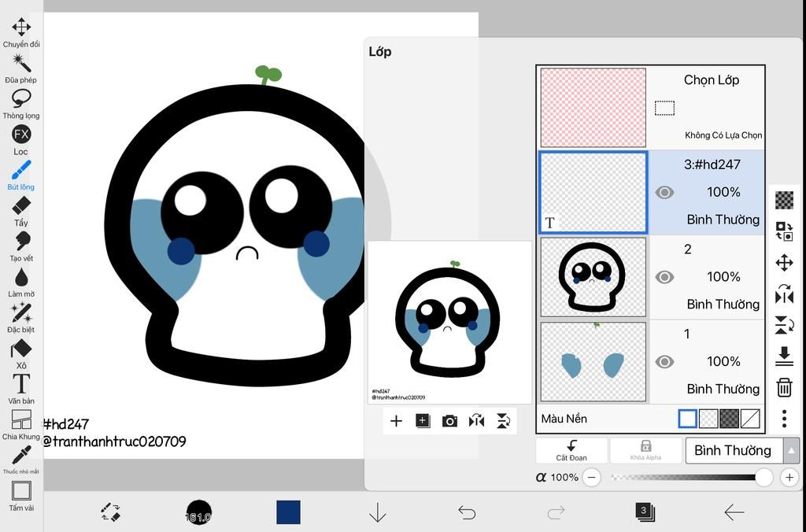
Task: Choose light transparent checker background
Action: click(708, 419)
